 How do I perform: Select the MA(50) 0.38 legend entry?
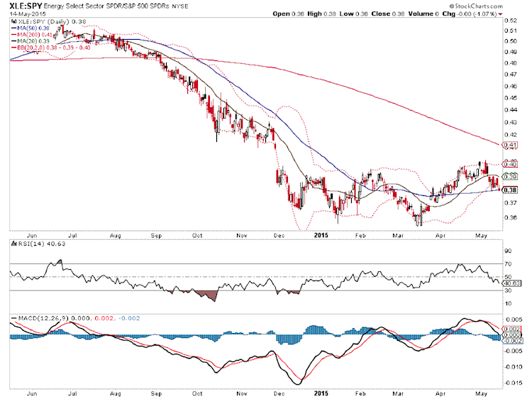click(x=31, y=28)
